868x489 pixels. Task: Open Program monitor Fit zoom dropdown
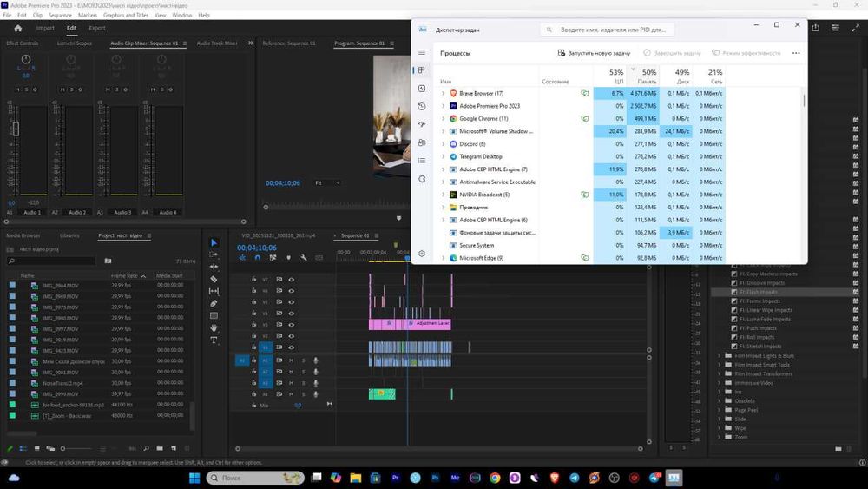328,182
